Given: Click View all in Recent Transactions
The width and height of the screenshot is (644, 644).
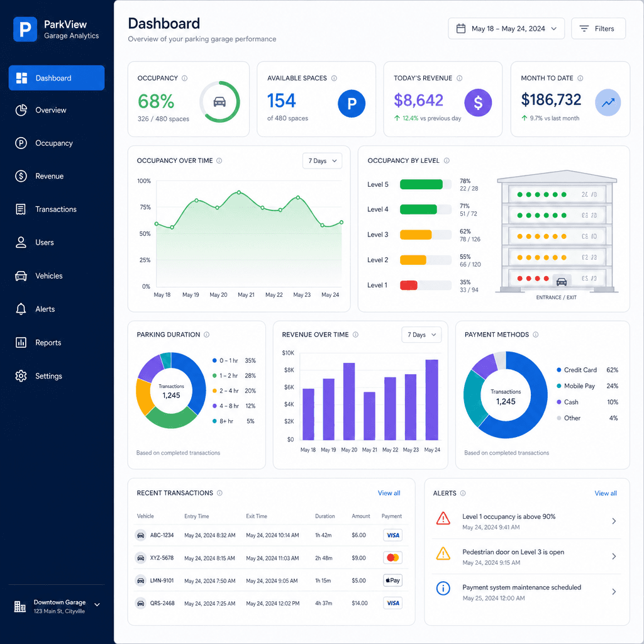Looking at the screenshot, I should coord(389,493).
